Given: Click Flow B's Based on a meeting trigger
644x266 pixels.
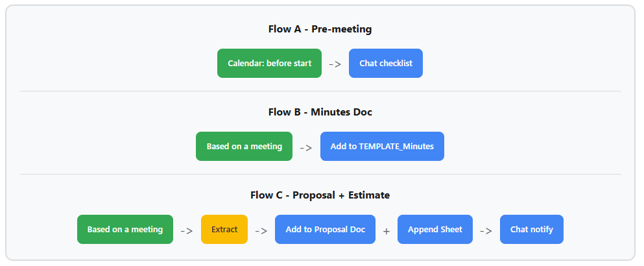Looking at the screenshot, I should tap(244, 147).
